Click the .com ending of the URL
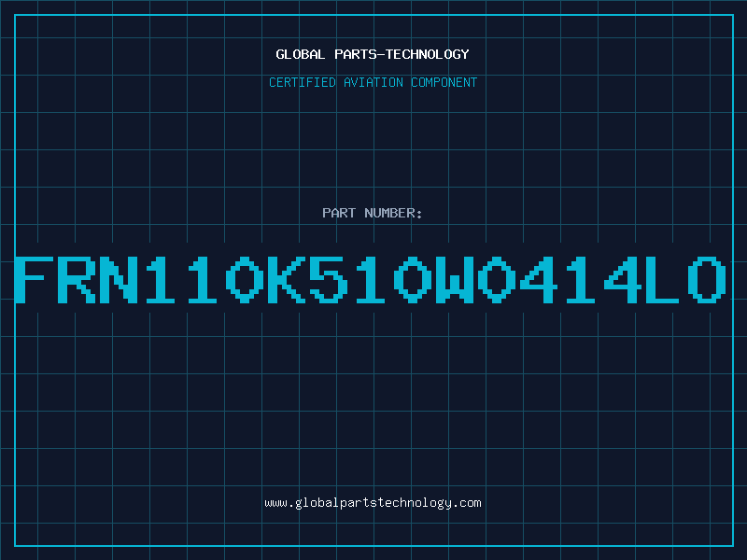Screen dimensions: 747x560 (x=467, y=503)
